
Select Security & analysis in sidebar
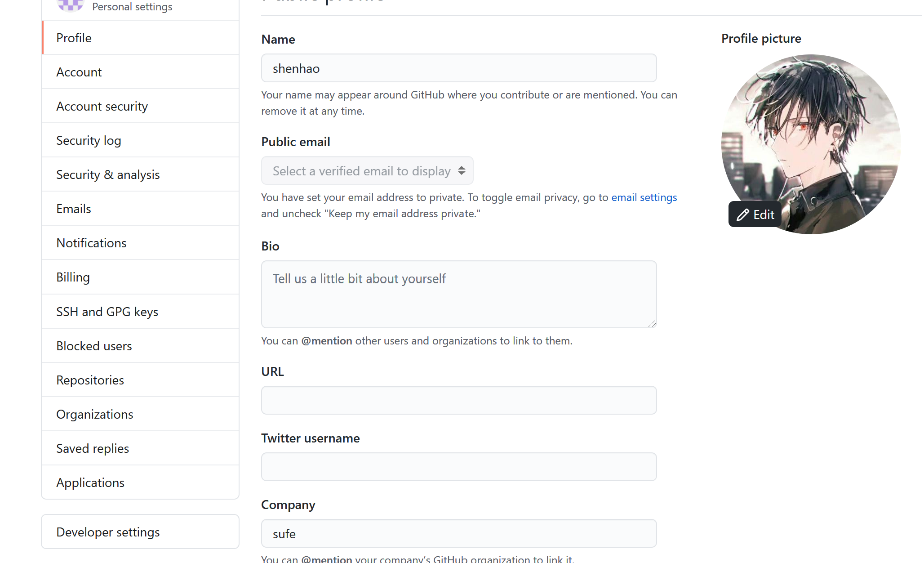pyautogui.click(x=108, y=174)
